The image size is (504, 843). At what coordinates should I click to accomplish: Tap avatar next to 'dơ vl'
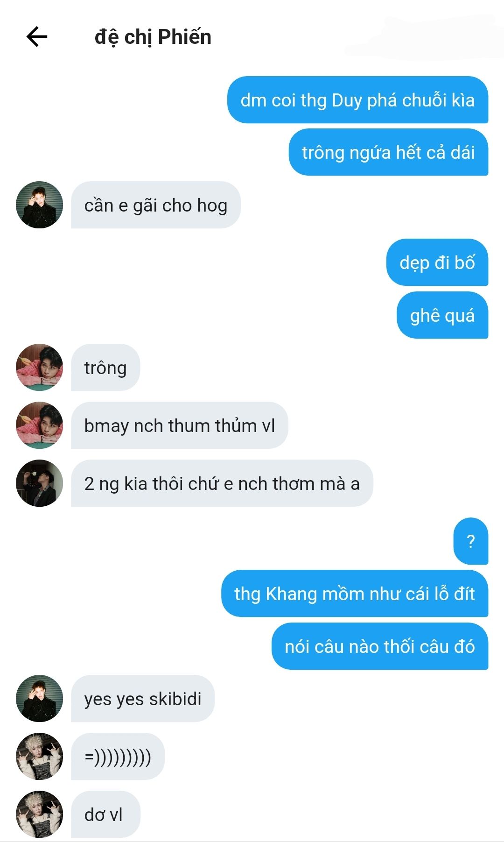(39, 814)
